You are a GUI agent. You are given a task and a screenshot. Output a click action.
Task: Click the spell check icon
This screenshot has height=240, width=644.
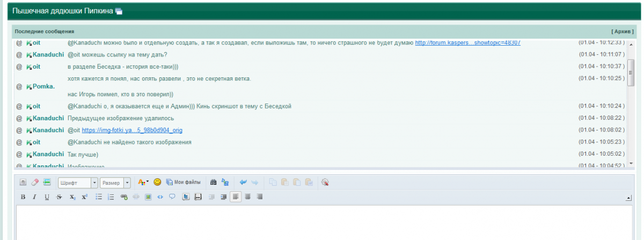pos(325,183)
